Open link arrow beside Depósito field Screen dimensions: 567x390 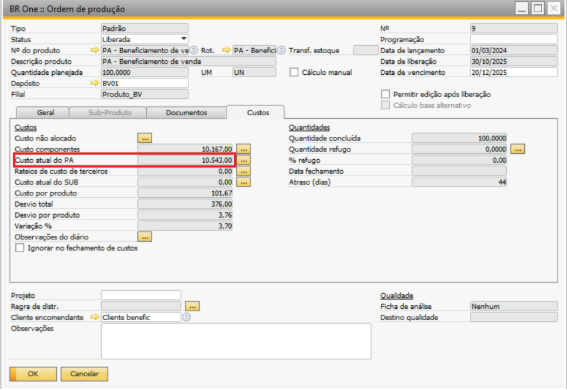[x=94, y=83]
